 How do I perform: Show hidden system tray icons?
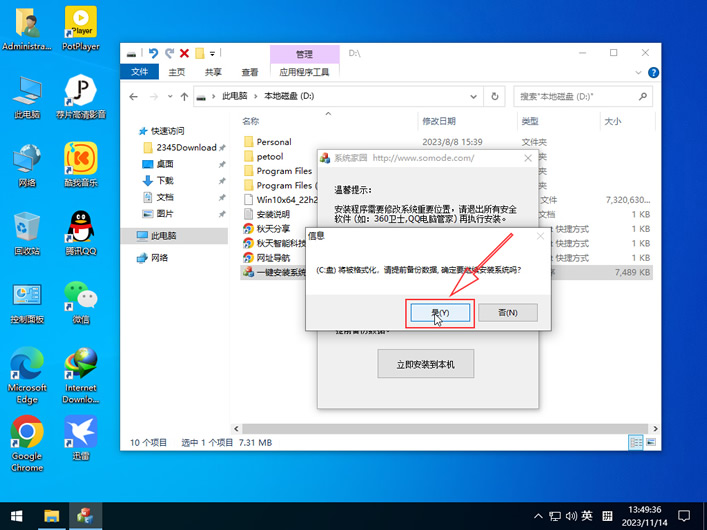[538, 516]
